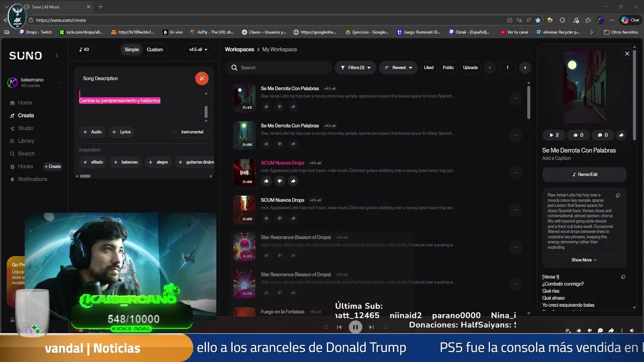Viewport: 644px width, 362px height.
Task: Click the song list vertical scrollbar
Action: (x=528, y=103)
